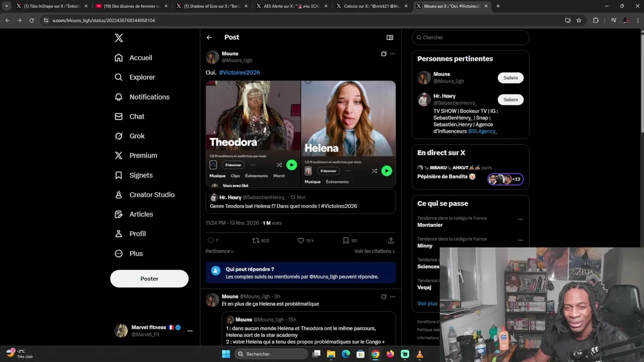Open options for Montanier trend

pyautogui.click(x=520, y=219)
